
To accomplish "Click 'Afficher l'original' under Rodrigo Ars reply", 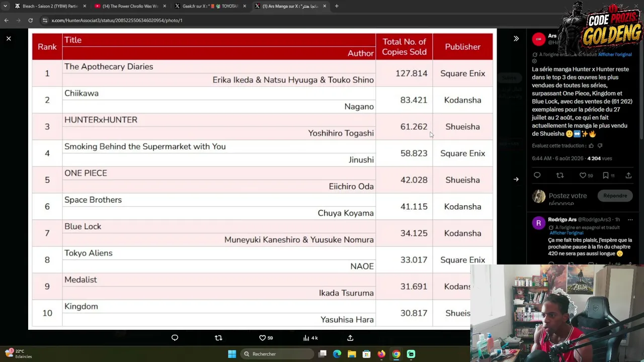I will 567,233.
